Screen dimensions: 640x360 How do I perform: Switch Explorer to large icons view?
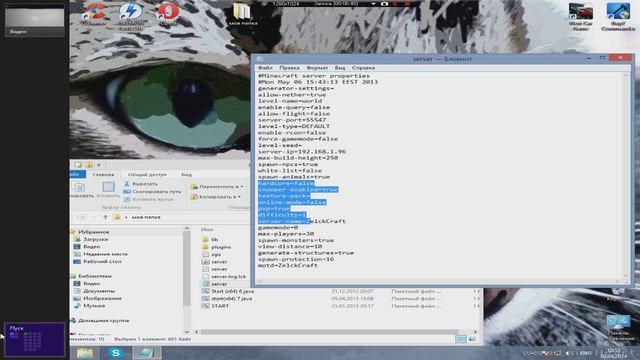click(472, 339)
